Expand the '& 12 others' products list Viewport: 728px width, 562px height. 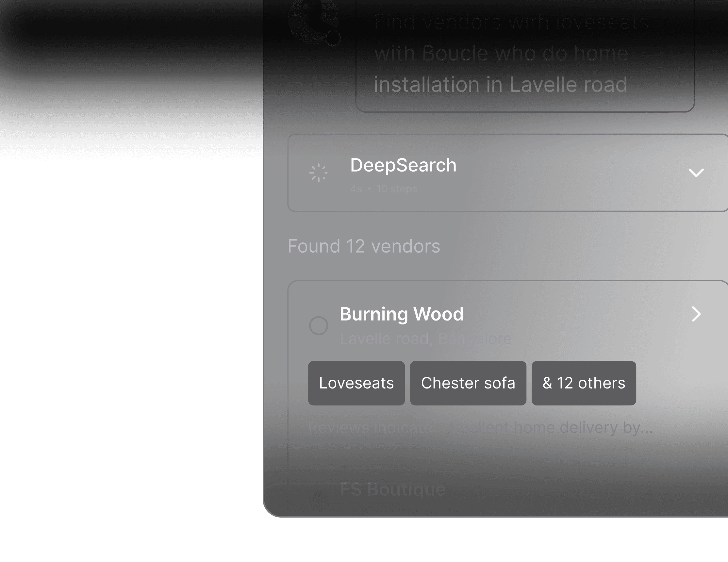point(584,383)
